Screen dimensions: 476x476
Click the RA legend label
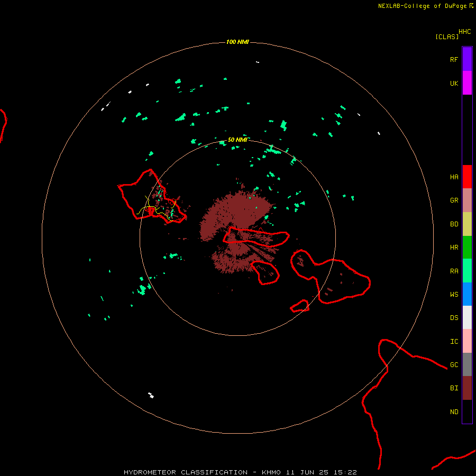pyautogui.click(x=454, y=271)
